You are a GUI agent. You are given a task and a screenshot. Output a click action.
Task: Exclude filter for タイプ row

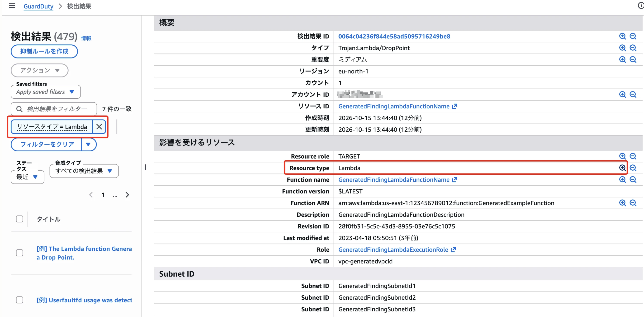pos(633,48)
